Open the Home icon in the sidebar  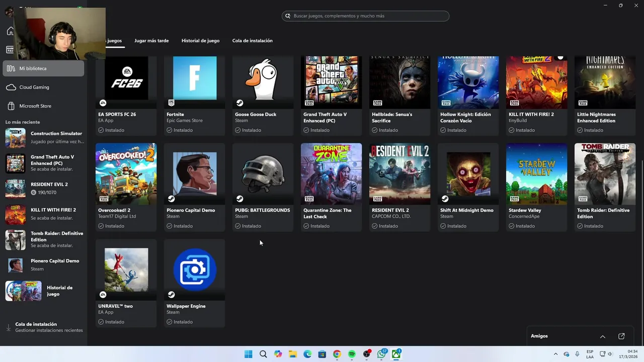[10, 32]
